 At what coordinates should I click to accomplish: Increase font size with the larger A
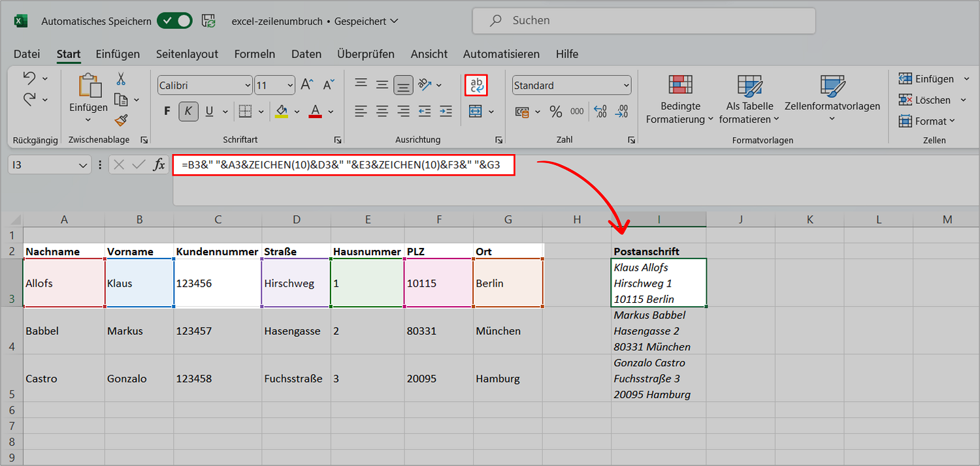(x=307, y=85)
